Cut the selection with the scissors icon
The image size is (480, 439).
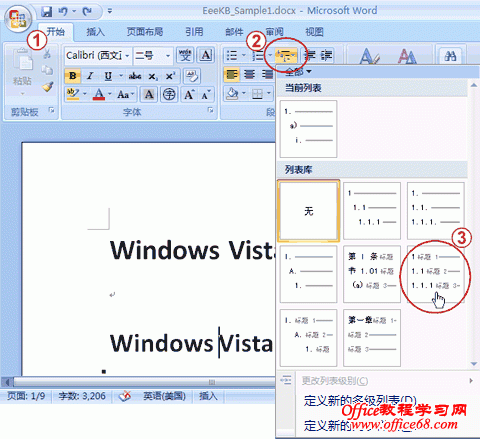click(47, 53)
